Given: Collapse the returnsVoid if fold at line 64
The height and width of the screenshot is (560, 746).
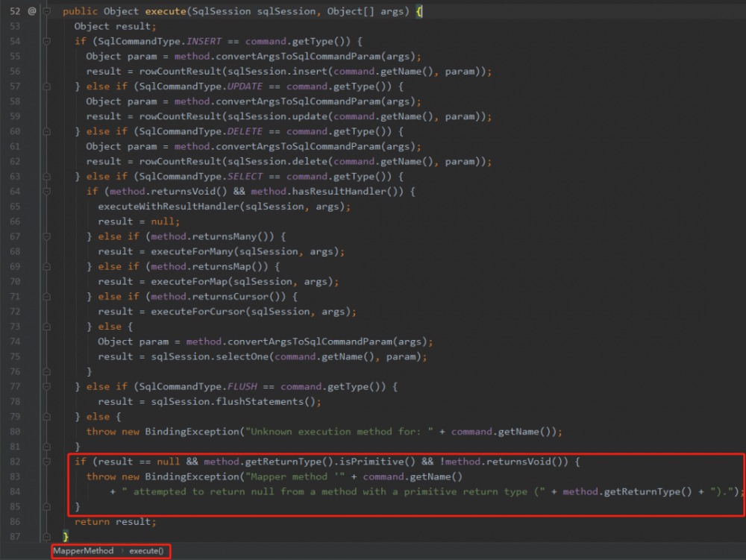Looking at the screenshot, I should (x=46, y=192).
